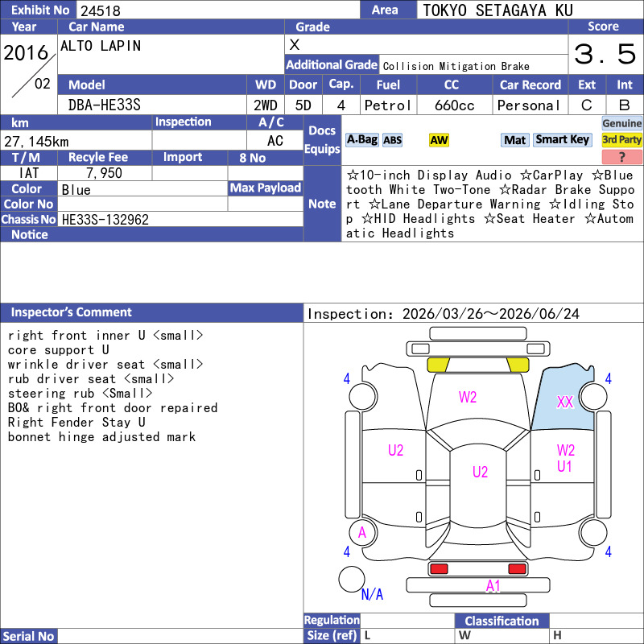Image resolution: width=644 pixels, height=644 pixels.
Task: Click the A1 mark on rear bumper
Action: [493, 586]
